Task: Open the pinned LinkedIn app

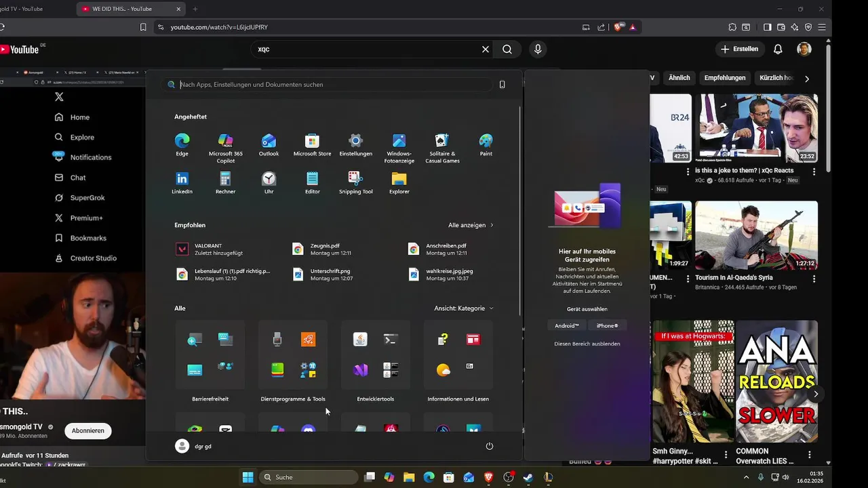Action: pos(182,182)
